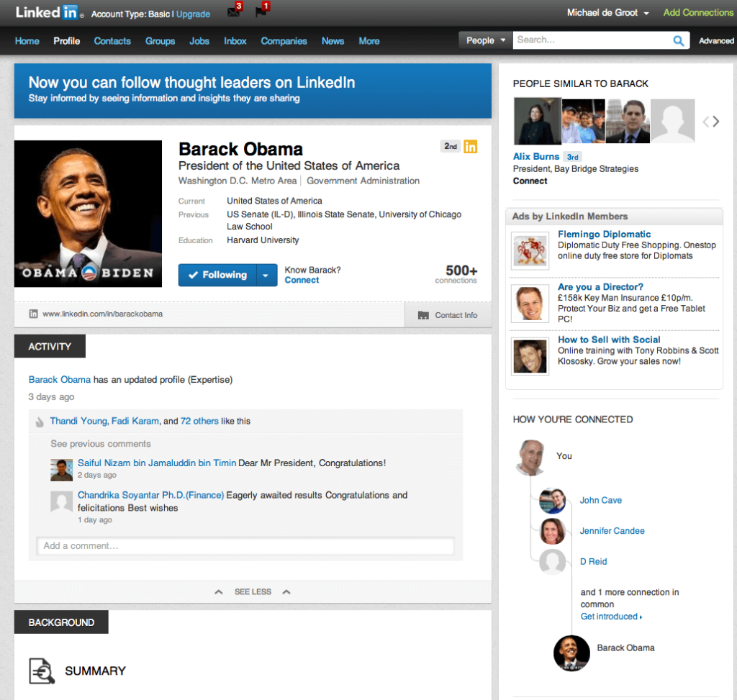Screen dimensions: 737x700
Task: Open the News menu item
Action: pyautogui.click(x=333, y=41)
